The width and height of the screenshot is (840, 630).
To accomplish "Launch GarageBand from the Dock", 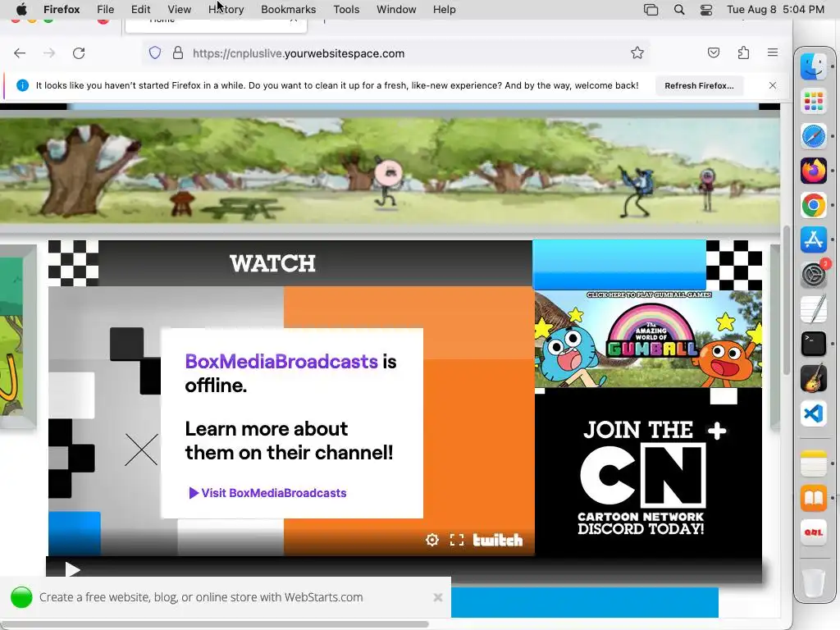I will (x=813, y=378).
